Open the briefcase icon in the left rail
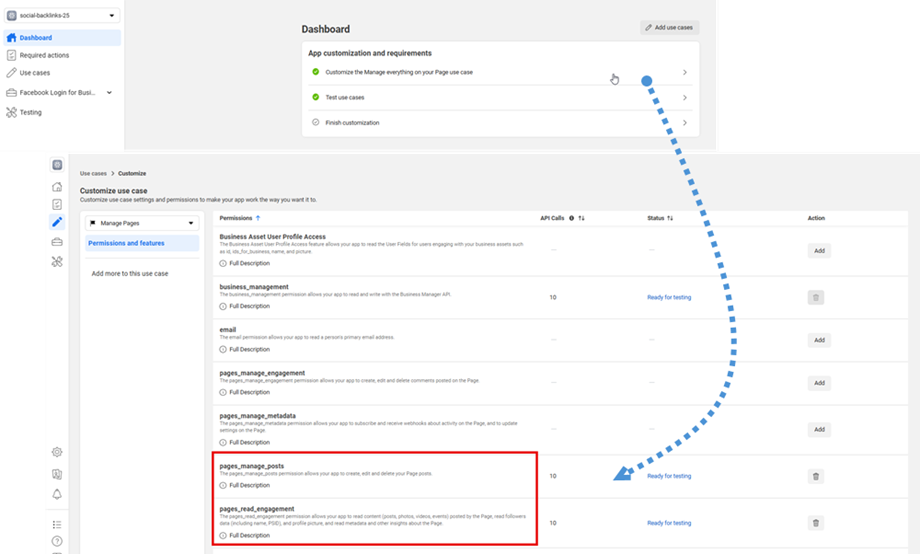920x554 pixels. coord(58,242)
